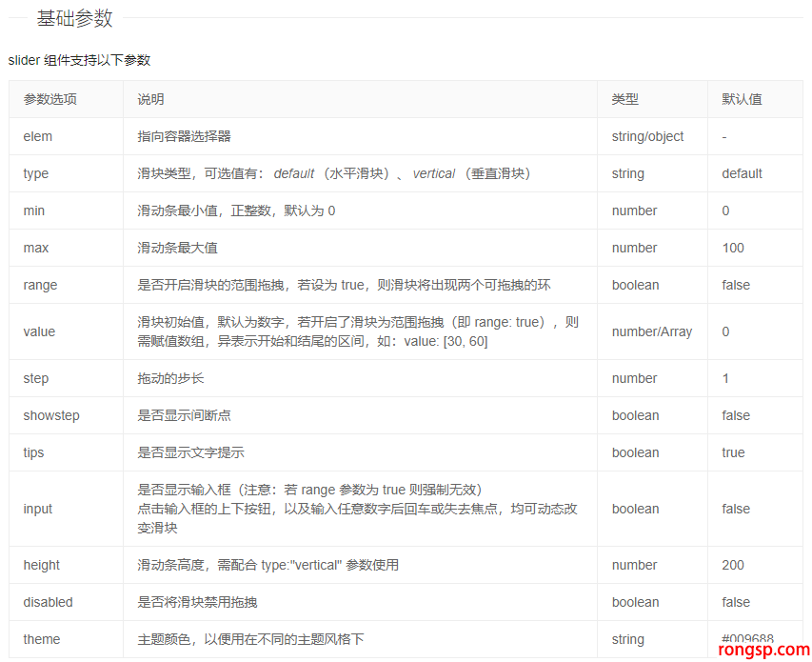Select the default value 100 for max

click(x=733, y=248)
